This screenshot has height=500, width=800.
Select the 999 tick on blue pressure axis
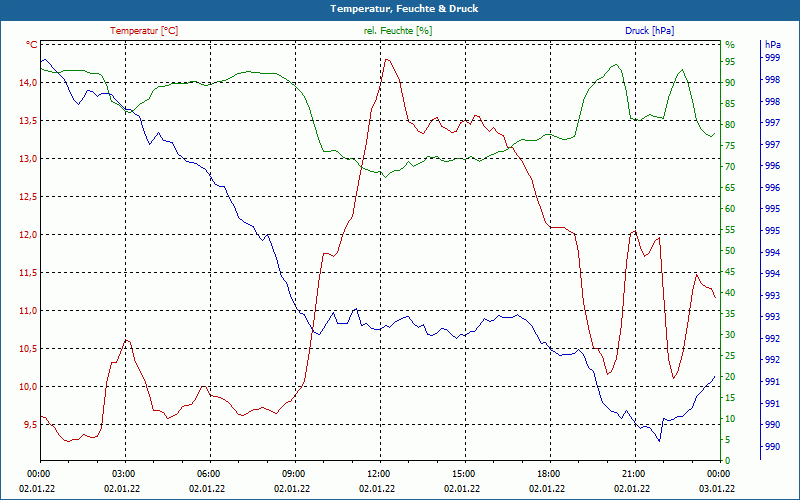(772, 58)
